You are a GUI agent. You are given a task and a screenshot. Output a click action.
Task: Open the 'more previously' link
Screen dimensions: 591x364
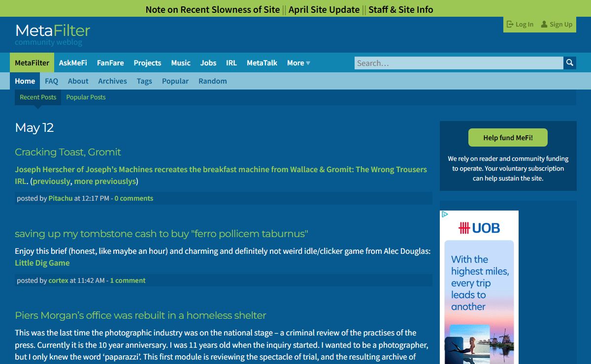[105, 181]
